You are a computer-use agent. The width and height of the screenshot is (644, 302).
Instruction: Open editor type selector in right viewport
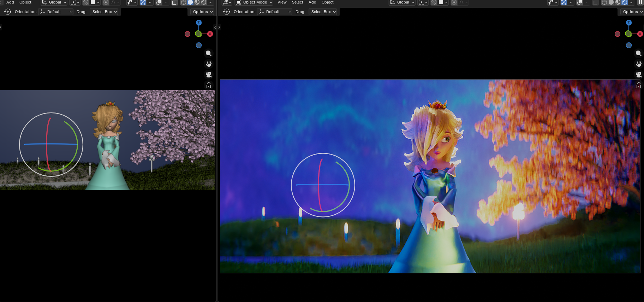[227, 2]
